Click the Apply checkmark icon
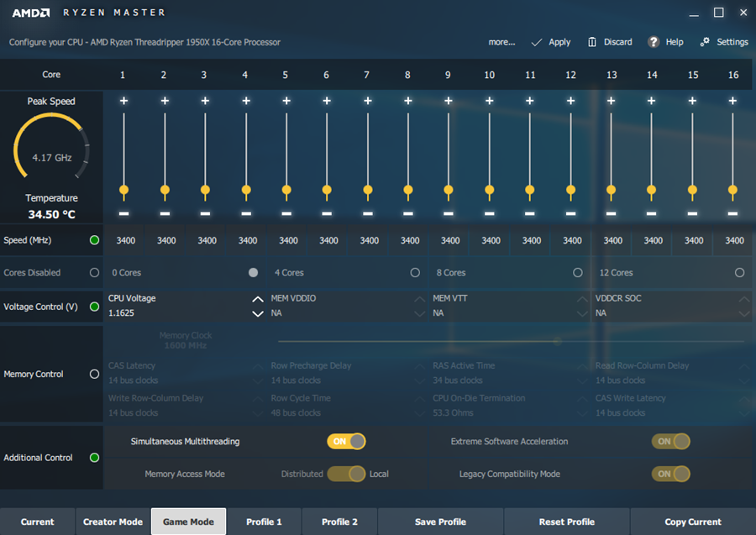 click(x=536, y=42)
